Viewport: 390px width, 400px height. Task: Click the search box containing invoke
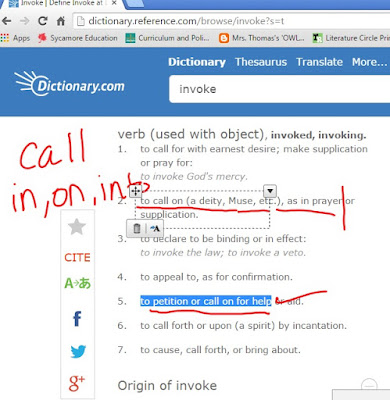pos(279,89)
